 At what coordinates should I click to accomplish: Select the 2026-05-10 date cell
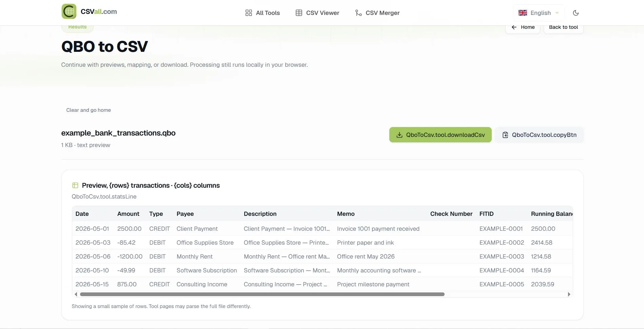[92, 270]
